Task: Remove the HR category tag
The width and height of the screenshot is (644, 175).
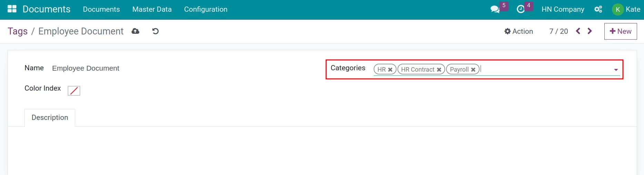Action: click(390, 70)
